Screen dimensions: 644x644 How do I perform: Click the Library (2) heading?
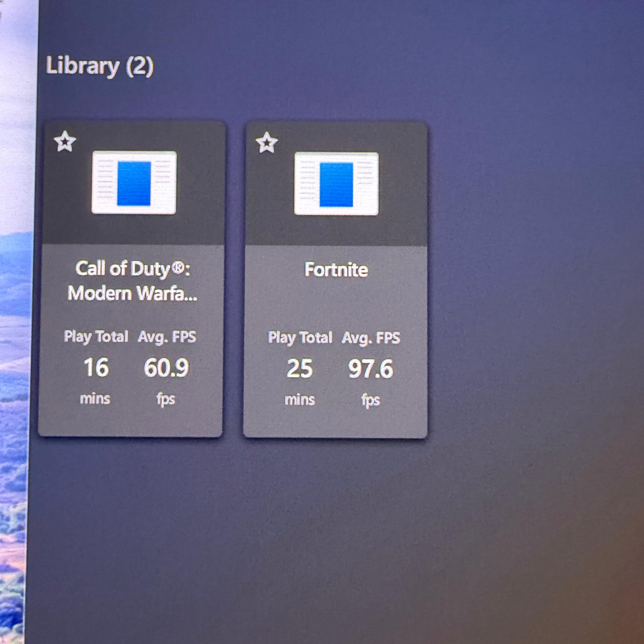[x=99, y=66]
